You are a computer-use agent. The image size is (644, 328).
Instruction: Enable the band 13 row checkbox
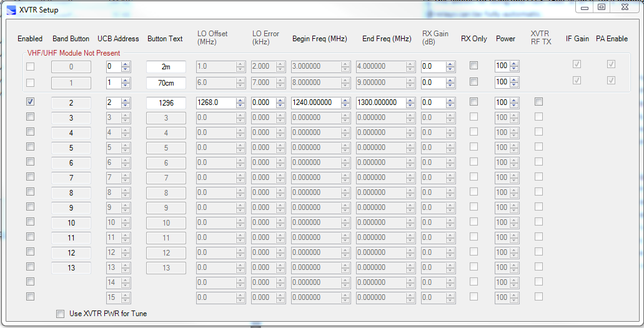tap(30, 267)
